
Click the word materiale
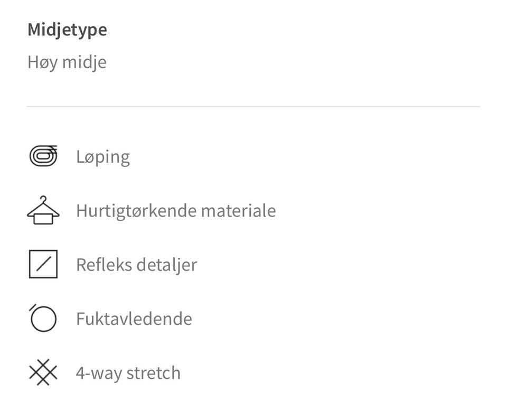[239, 211]
